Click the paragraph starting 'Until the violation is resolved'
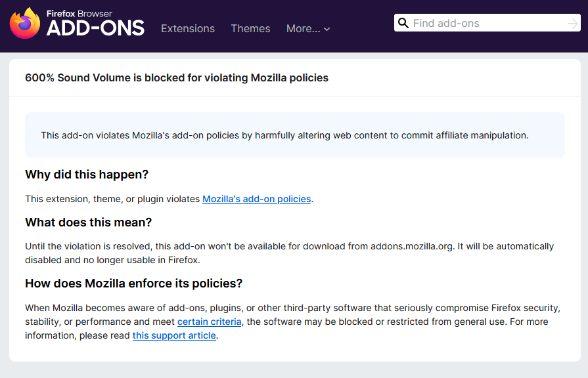 tap(290, 253)
